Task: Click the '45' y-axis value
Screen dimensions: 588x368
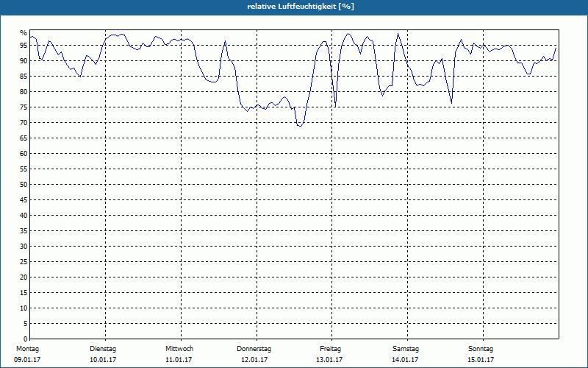Action: pyautogui.click(x=24, y=199)
